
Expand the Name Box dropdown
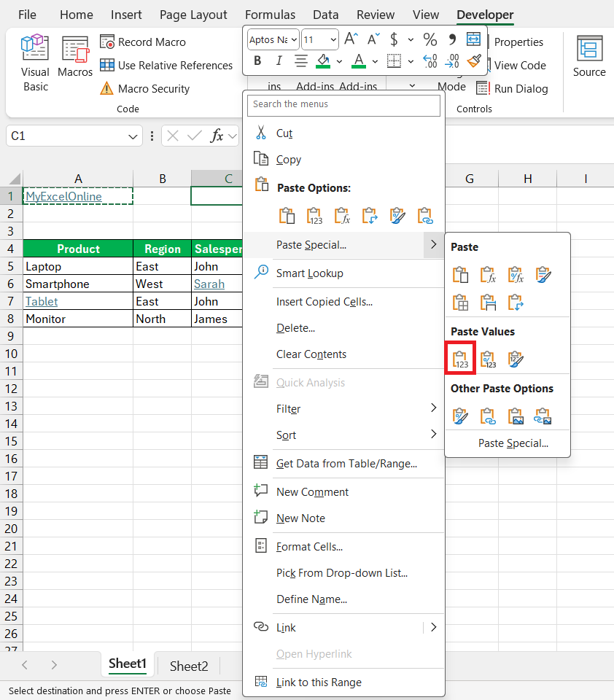point(133,136)
